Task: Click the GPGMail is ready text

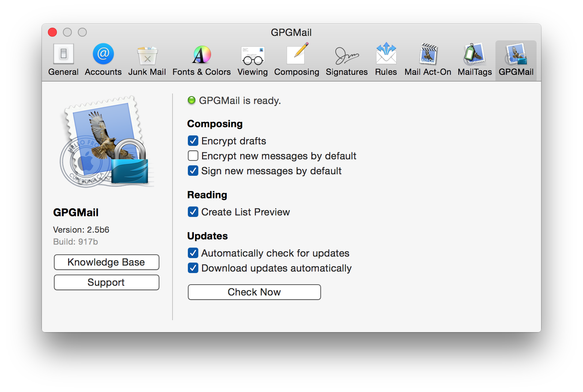Action: (240, 101)
